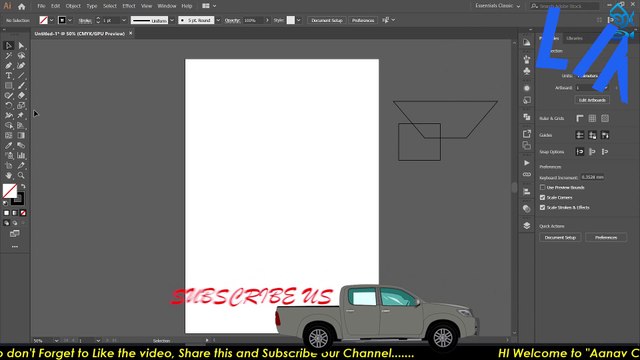Select the Blend tool
The image size is (640, 360).
click(21, 145)
